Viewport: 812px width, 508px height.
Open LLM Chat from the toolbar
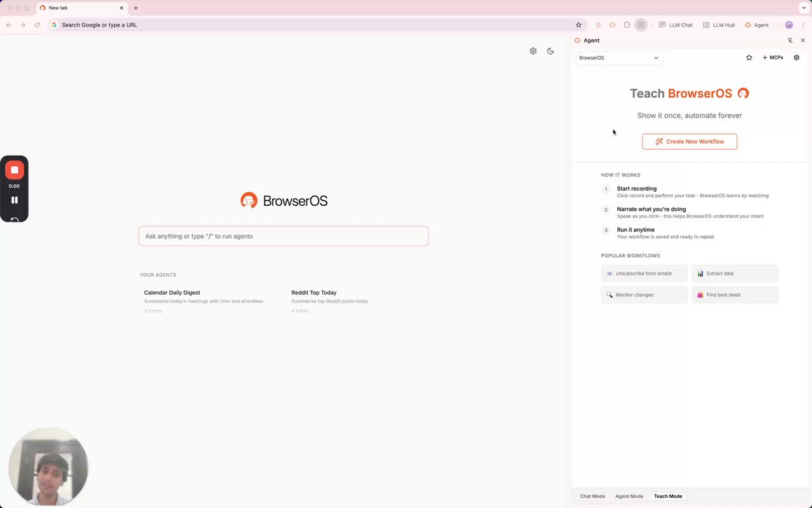tap(676, 25)
